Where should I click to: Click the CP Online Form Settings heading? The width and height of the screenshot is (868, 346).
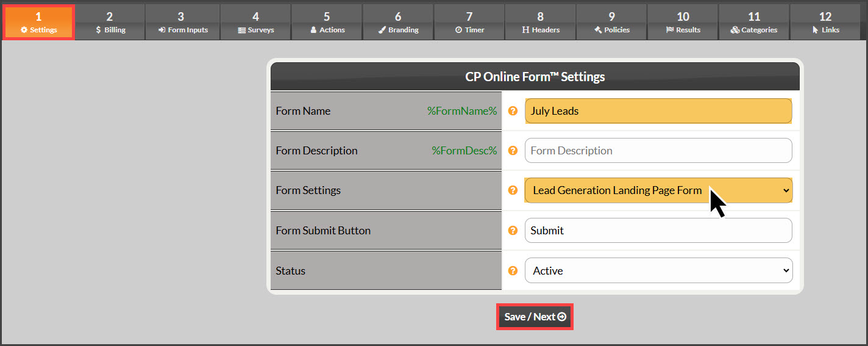tap(535, 77)
